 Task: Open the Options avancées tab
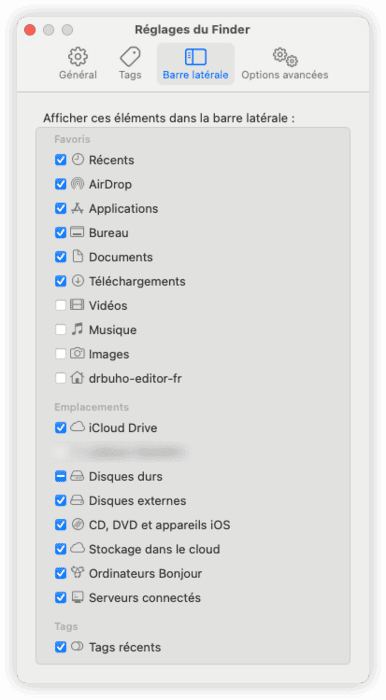coord(285,63)
